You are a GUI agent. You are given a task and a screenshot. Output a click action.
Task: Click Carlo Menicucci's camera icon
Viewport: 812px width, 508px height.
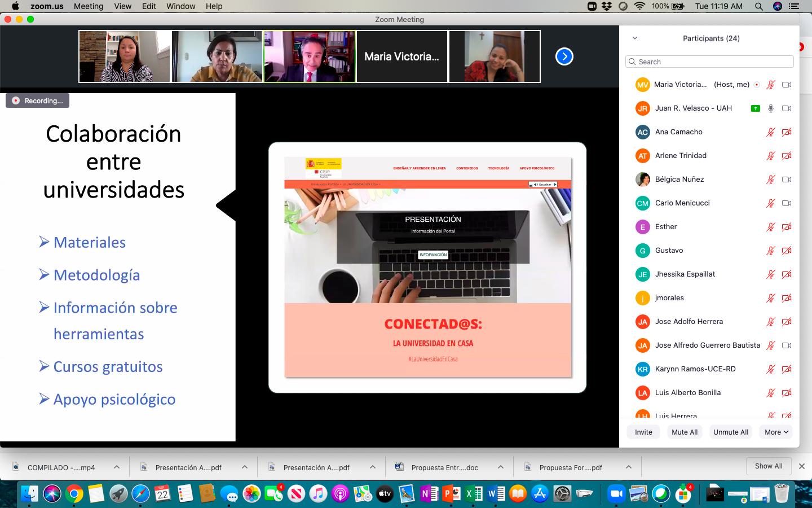coord(787,203)
